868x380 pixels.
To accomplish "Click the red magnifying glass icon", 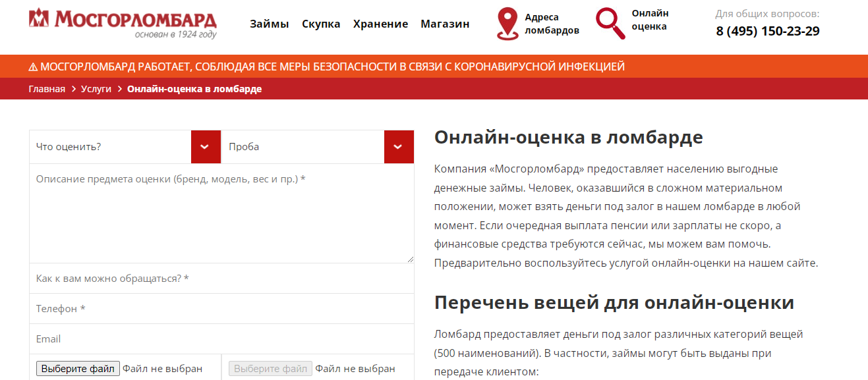I will (x=610, y=24).
